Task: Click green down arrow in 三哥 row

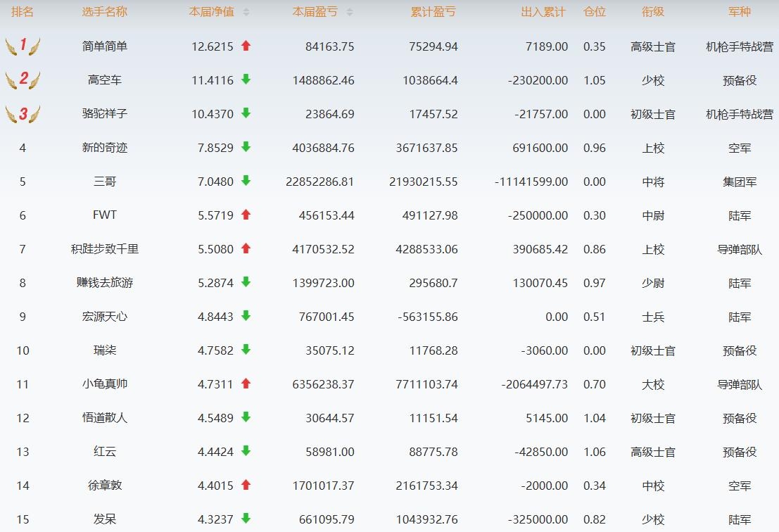Action: (246, 181)
